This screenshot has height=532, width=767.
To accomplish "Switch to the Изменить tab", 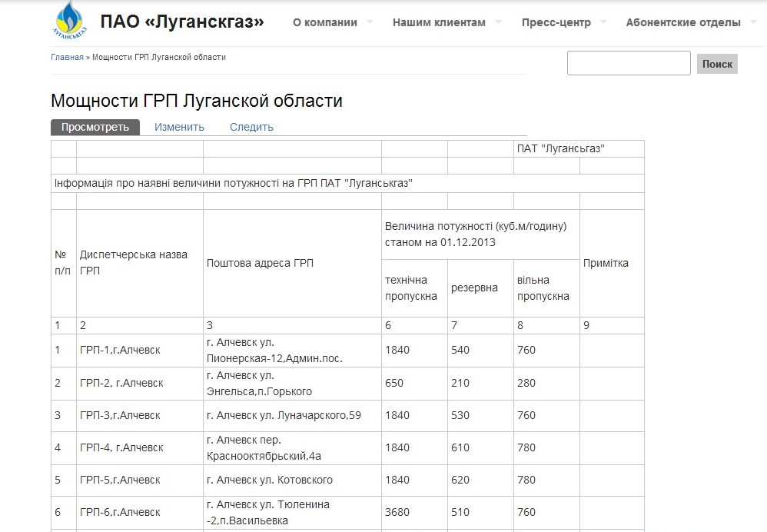I will 179,128.
